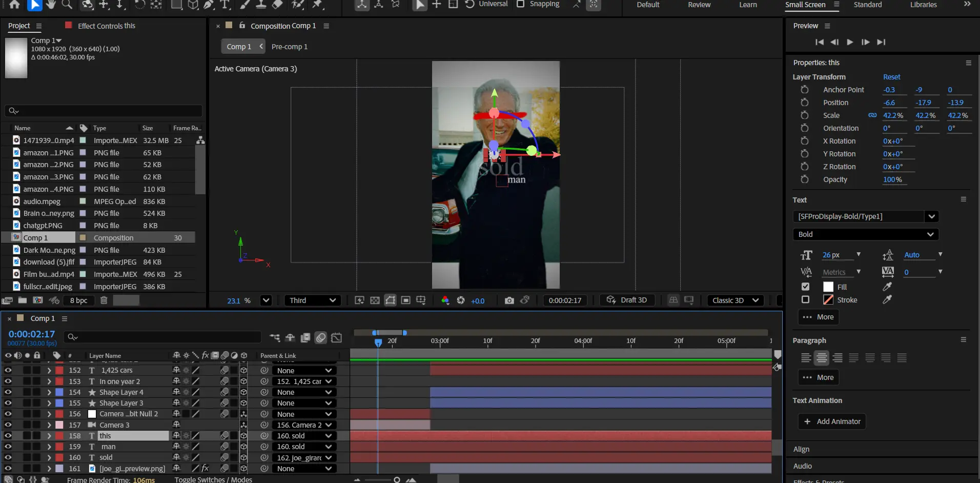Screen dimensions: 980x483
Task: Open the Libraries workspace tab
Action: [923, 5]
